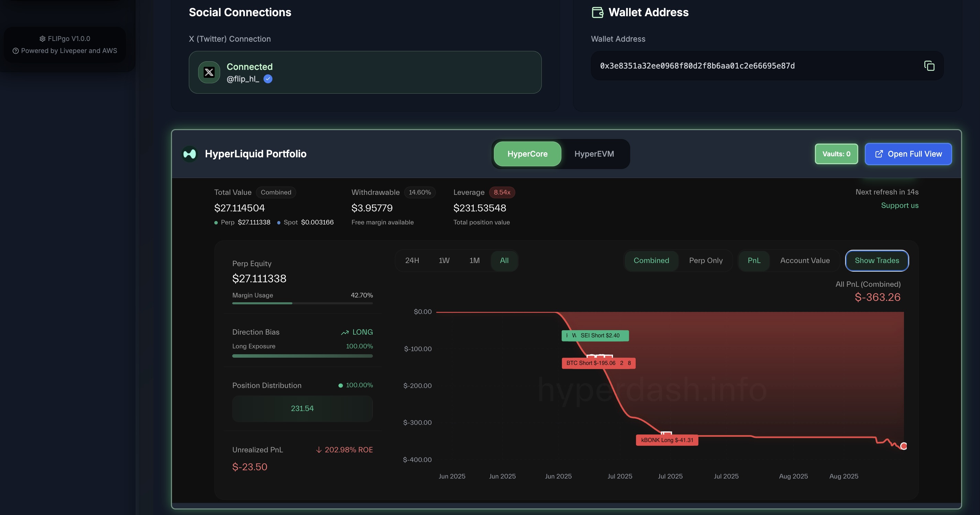The height and width of the screenshot is (515, 980).
Task: Open Full View of the portfolio
Action: [x=908, y=154]
